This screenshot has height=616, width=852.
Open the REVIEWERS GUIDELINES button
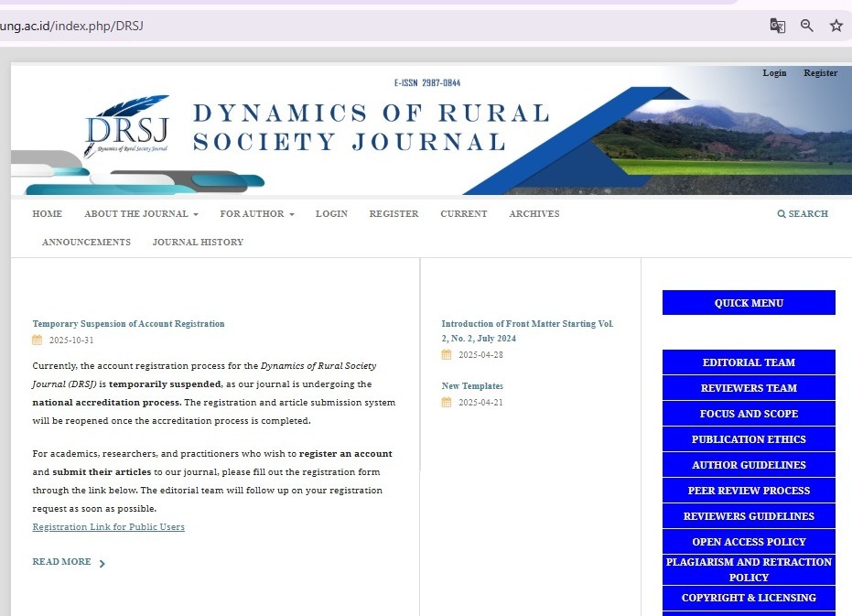tap(749, 515)
